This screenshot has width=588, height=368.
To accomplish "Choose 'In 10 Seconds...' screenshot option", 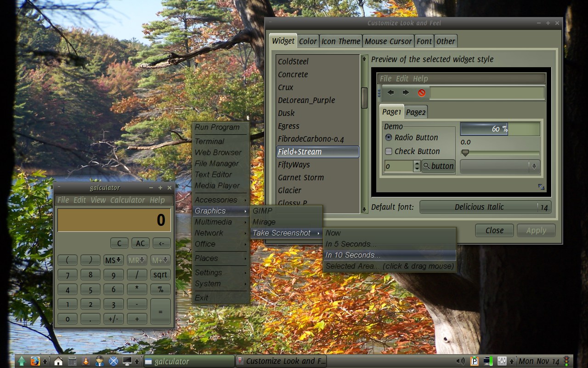I will coord(390,255).
